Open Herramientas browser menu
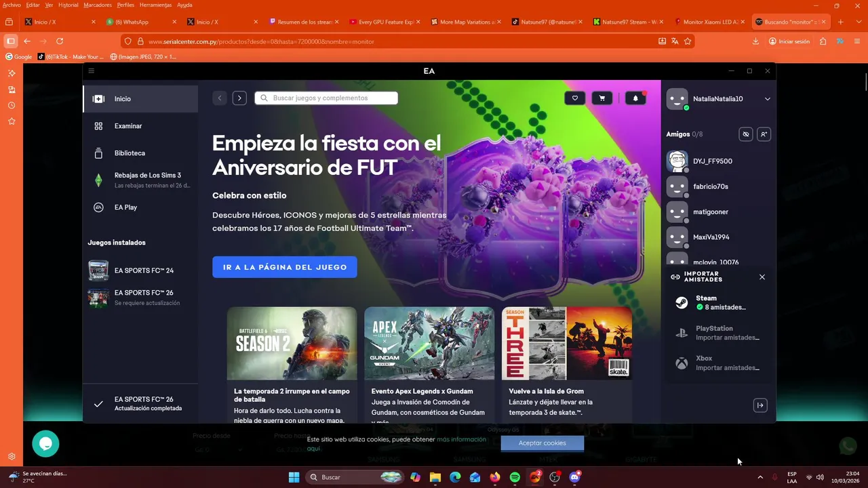Image resolution: width=868 pixels, height=488 pixels. coord(155,5)
